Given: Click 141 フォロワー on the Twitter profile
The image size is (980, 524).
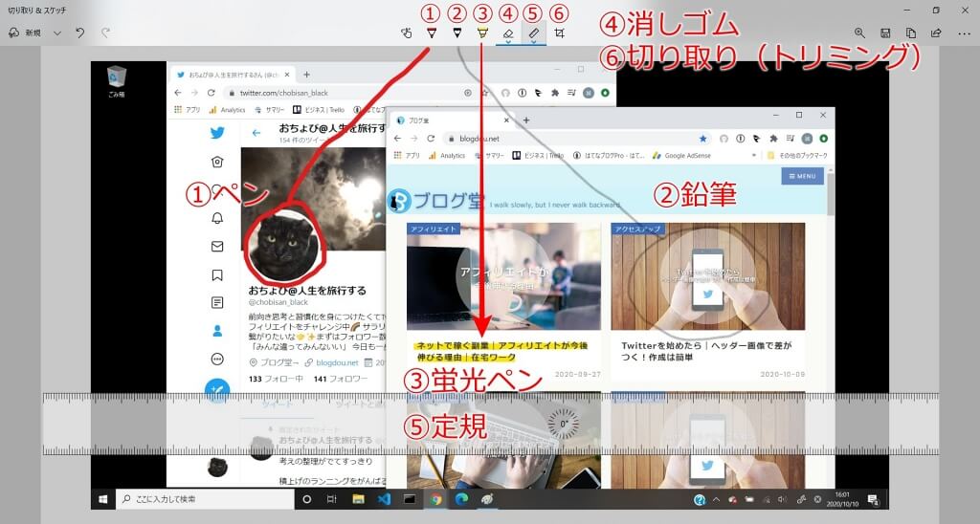Looking at the screenshot, I should click(341, 379).
